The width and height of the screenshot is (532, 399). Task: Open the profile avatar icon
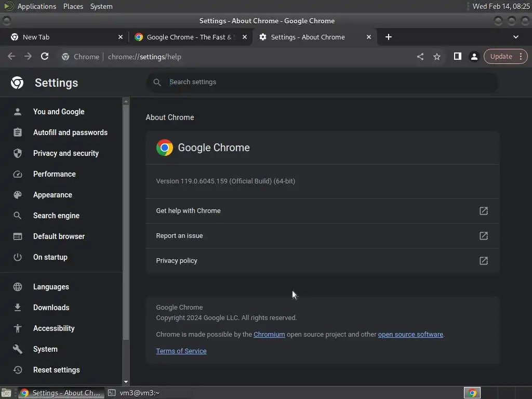coord(474,57)
